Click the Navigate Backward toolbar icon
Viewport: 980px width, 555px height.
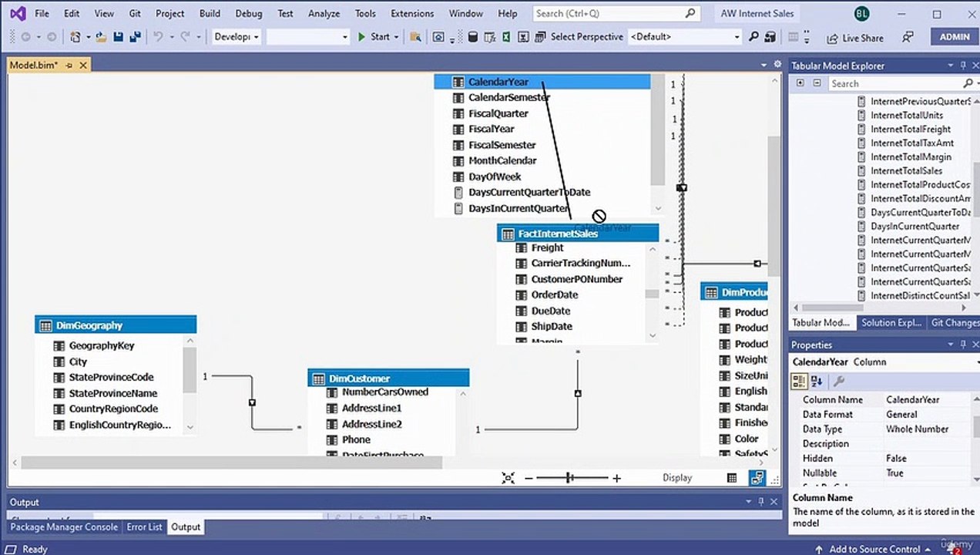click(x=25, y=37)
